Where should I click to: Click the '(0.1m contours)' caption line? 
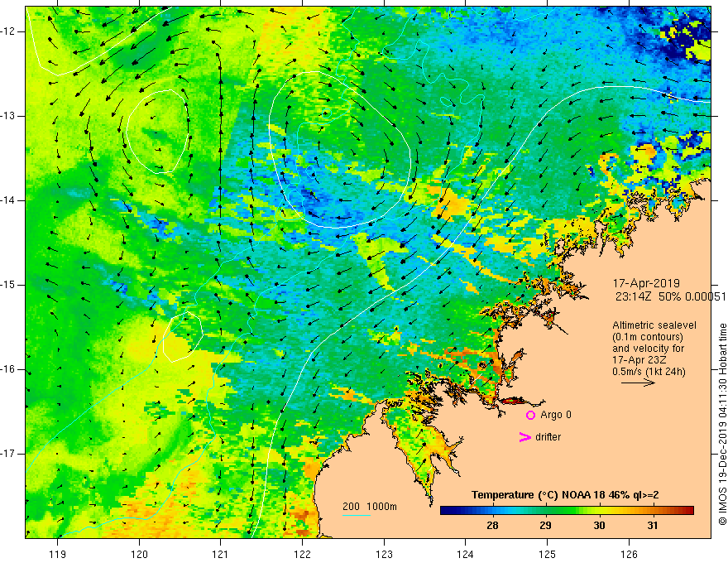(x=648, y=337)
